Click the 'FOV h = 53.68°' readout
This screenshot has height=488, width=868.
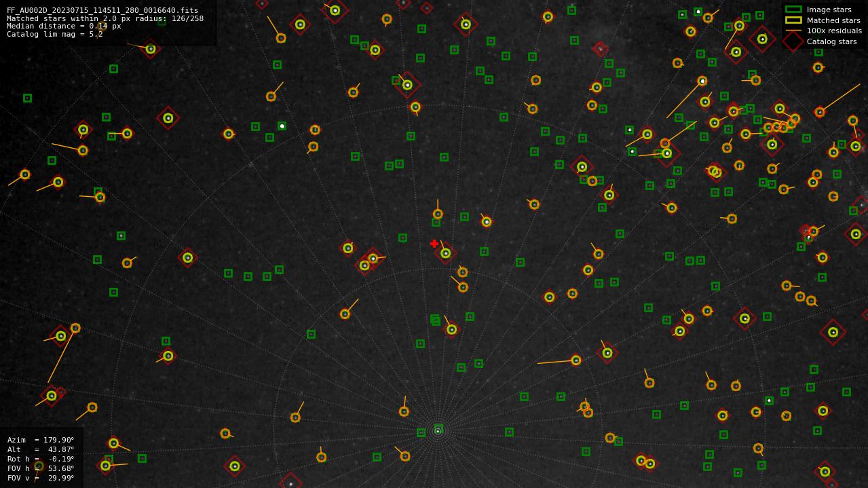(x=41, y=468)
